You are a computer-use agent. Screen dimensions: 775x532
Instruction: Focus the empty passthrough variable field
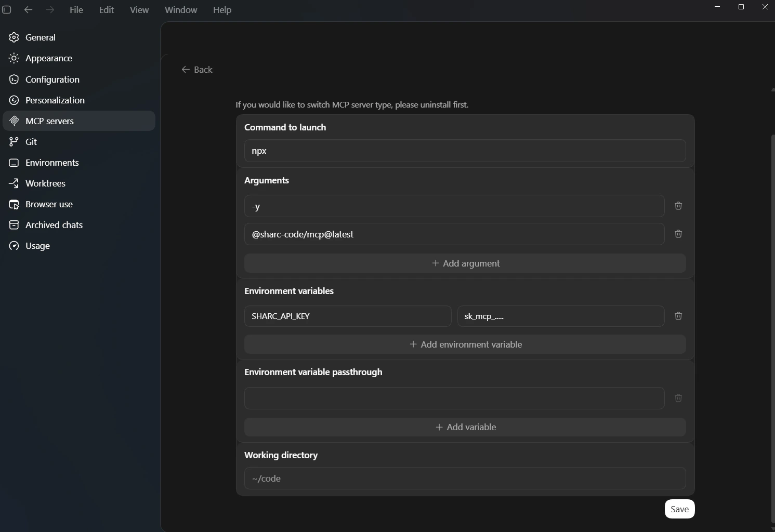[x=454, y=398]
